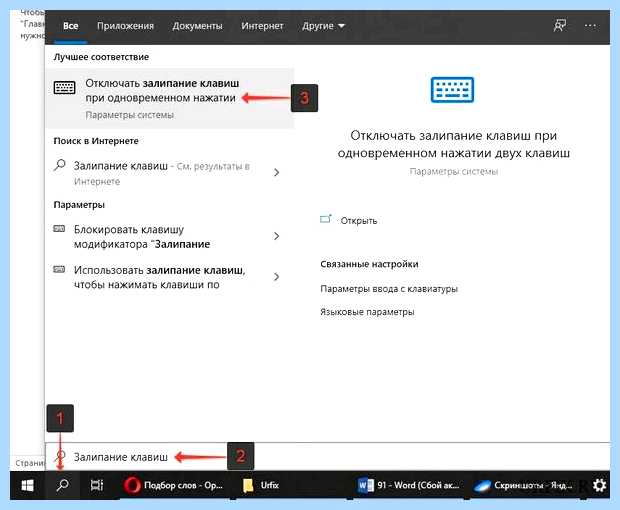Click the preview title Отключать залипание клавиш
The height and width of the screenshot is (510, 620).
coord(454,144)
